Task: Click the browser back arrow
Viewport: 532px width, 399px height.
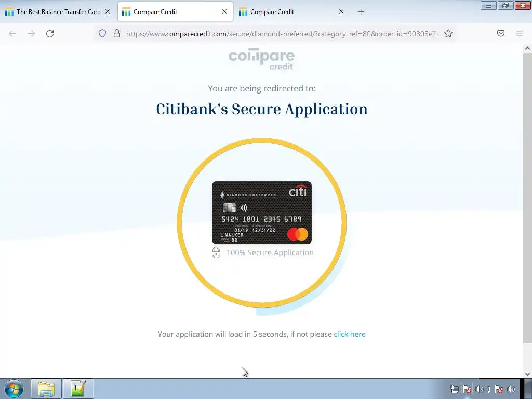Action: pos(12,34)
